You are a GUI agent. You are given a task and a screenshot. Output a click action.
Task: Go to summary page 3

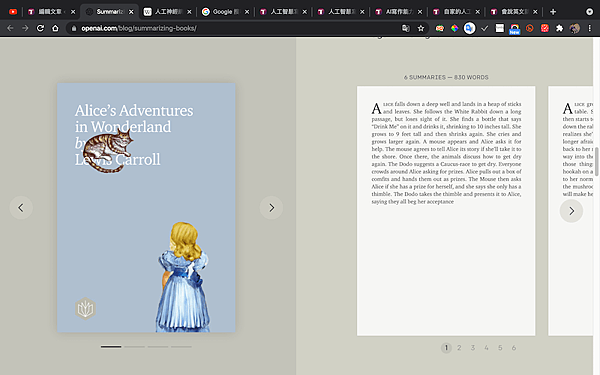pyautogui.click(x=473, y=348)
